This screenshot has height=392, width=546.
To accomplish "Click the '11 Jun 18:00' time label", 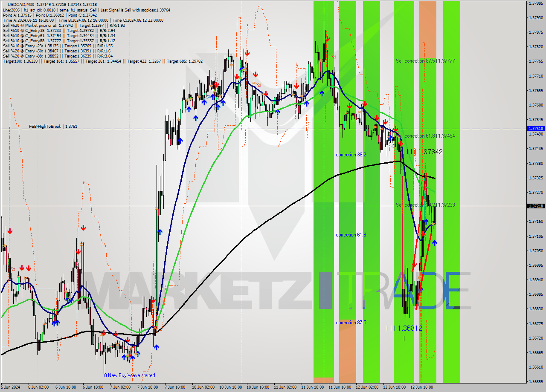I will 340,387.
